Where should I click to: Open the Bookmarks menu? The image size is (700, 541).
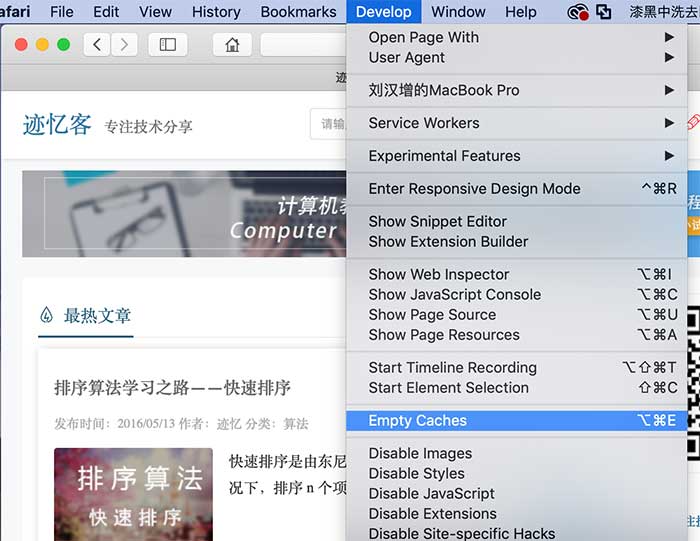pos(298,12)
